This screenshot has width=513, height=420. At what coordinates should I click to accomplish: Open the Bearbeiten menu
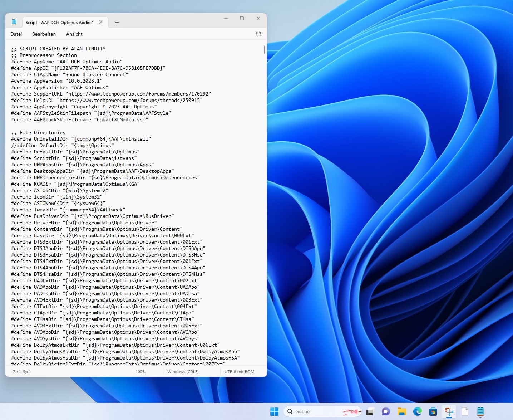click(x=44, y=34)
